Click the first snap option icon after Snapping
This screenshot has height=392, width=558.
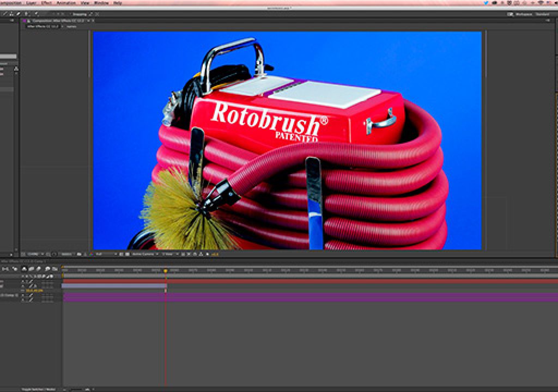pos(91,14)
